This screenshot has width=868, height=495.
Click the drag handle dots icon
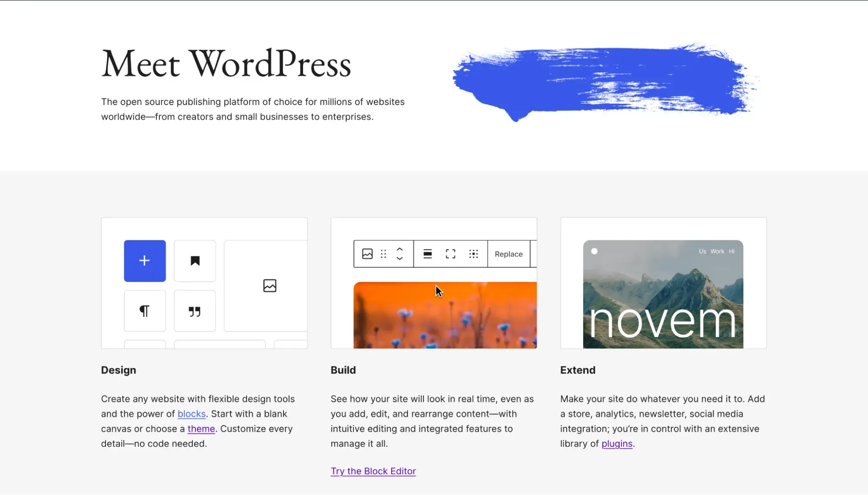pyautogui.click(x=383, y=254)
